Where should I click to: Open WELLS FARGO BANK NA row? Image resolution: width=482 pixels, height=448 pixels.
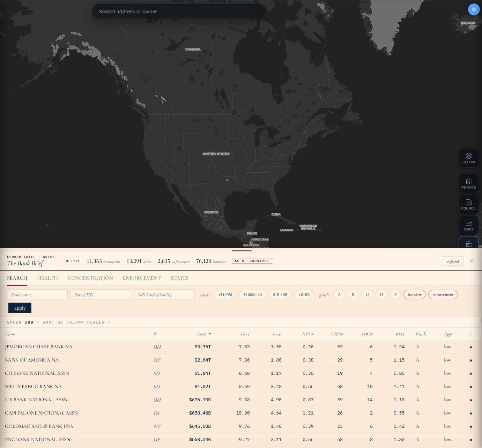click(241, 387)
